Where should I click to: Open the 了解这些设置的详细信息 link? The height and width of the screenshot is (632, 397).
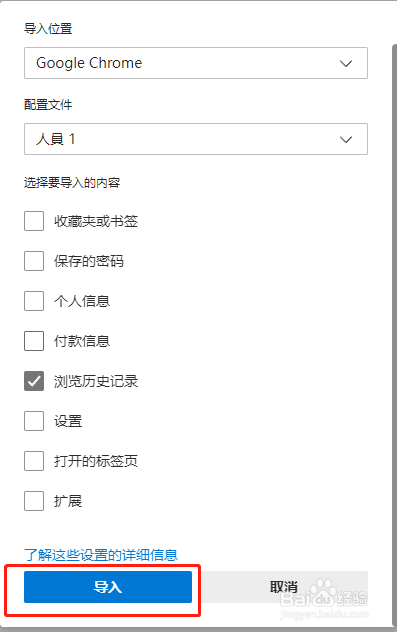click(x=101, y=555)
